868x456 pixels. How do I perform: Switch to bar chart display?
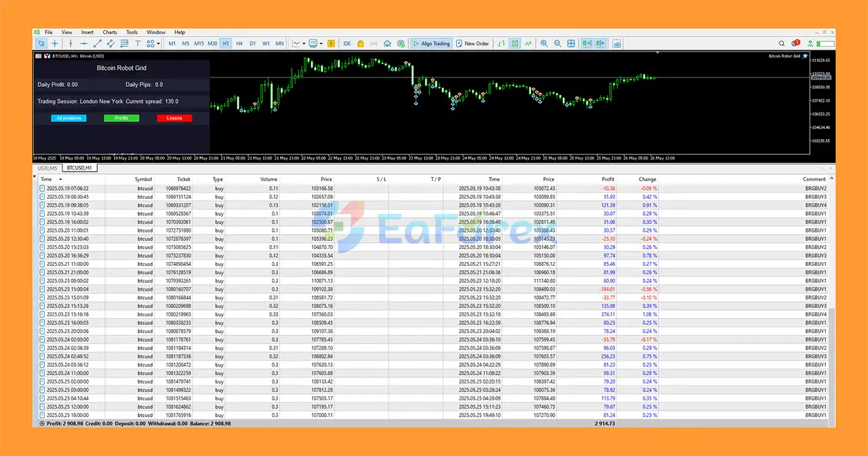502,43
